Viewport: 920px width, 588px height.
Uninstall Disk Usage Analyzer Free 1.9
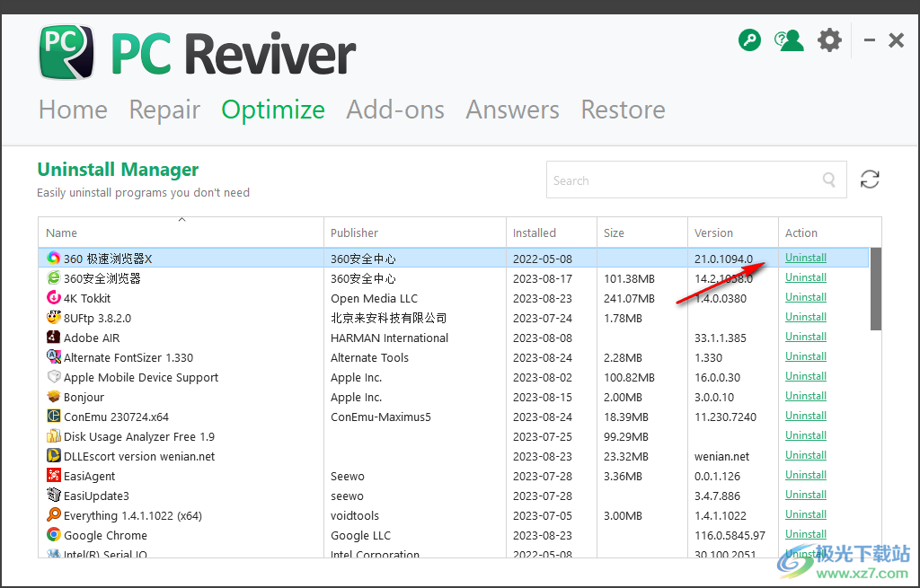tap(806, 435)
